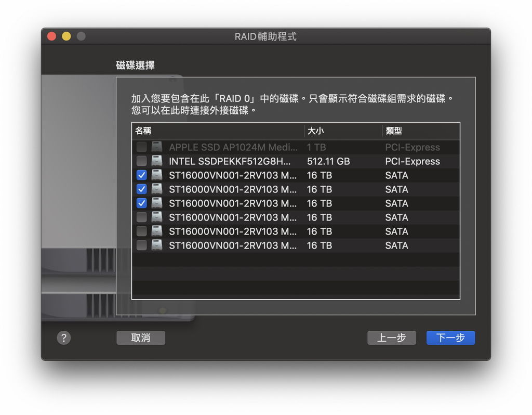Image resolution: width=532 pixels, height=415 pixels.
Task: Select the INTEL SSDPEKKF512G8H name text
Action: pos(230,161)
